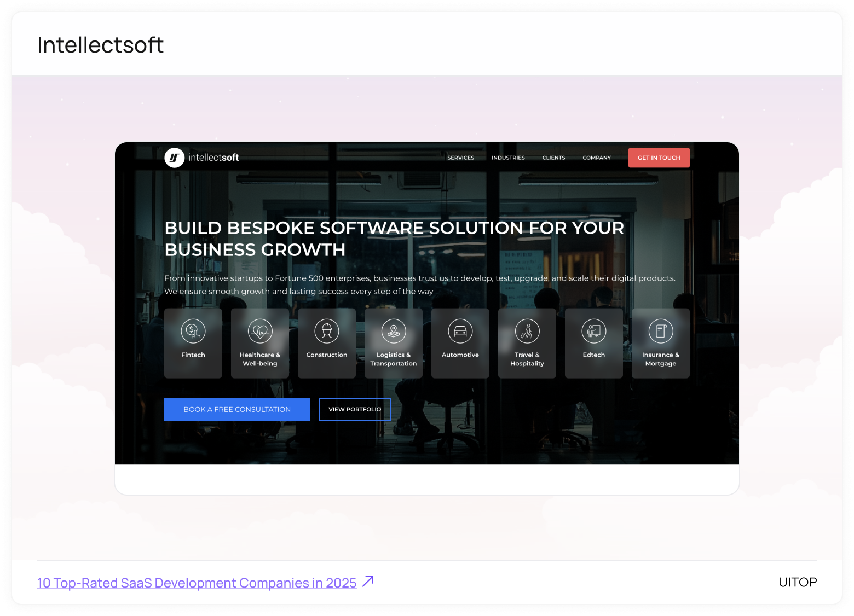Select the Automotive label

pos(460,355)
